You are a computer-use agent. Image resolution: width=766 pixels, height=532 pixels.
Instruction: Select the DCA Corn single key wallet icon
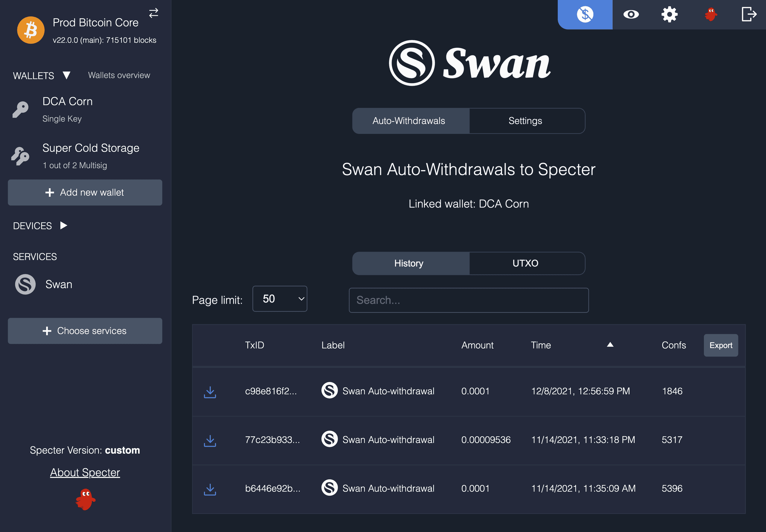(21, 109)
